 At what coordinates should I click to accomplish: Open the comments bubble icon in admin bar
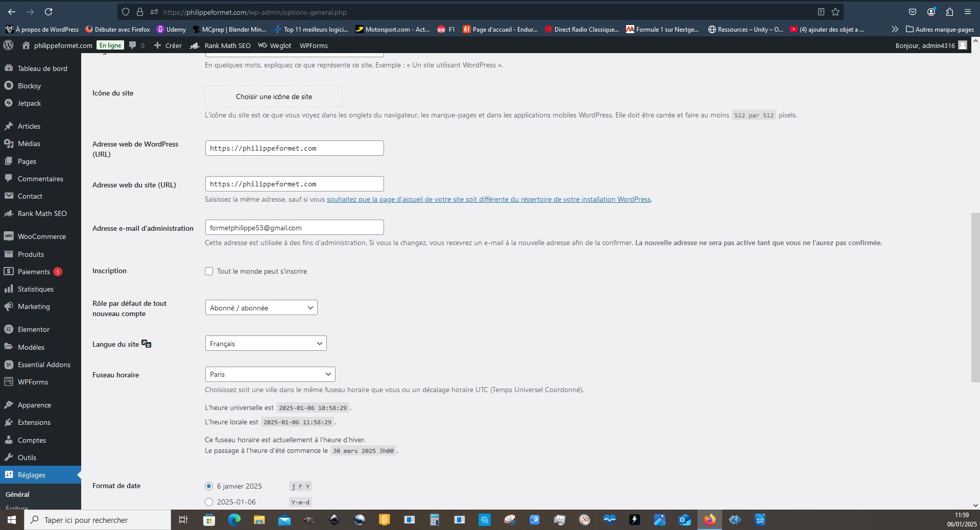[133, 45]
